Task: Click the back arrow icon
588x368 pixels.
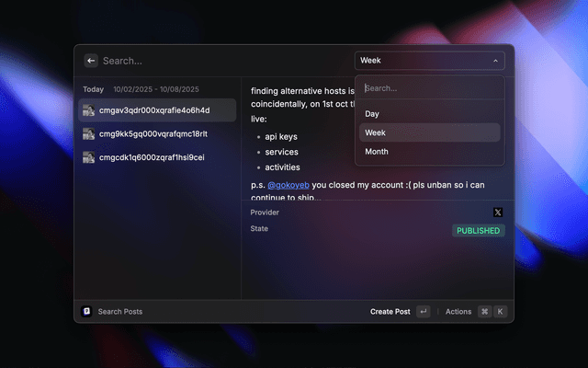Action: pyautogui.click(x=91, y=61)
